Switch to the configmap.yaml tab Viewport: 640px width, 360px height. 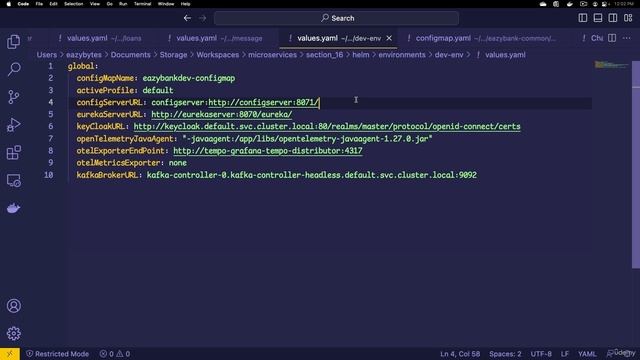pyautogui.click(x=482, y=38)
